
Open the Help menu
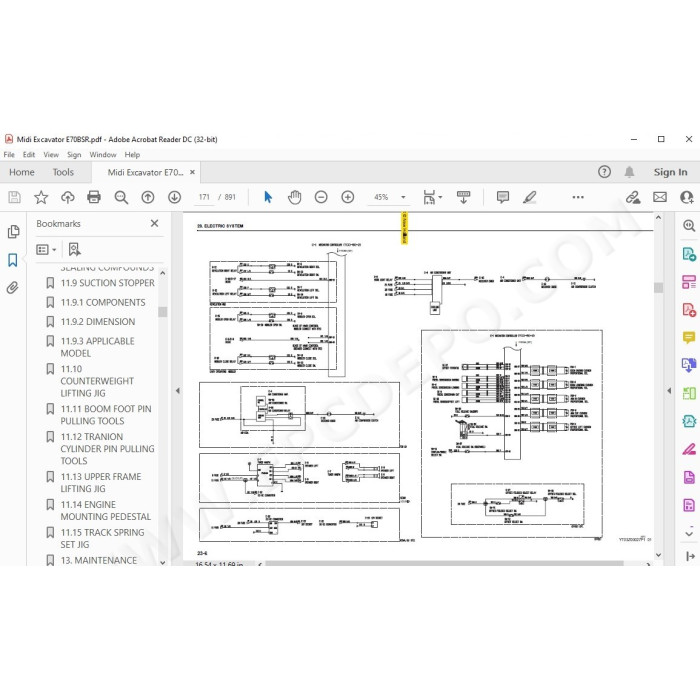pyautogui.click(x=132, y=154)
